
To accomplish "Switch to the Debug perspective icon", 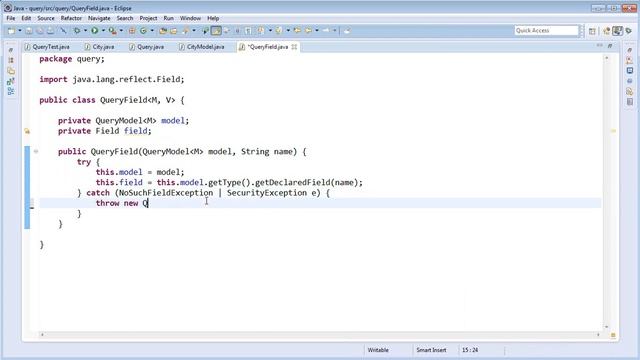I will (629, 31).
